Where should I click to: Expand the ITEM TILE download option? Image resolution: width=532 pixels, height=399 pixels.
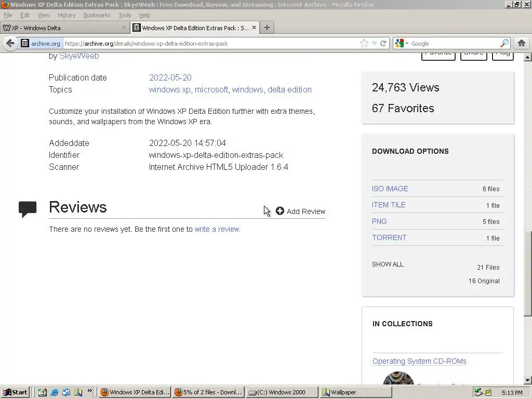click(389, 205)
